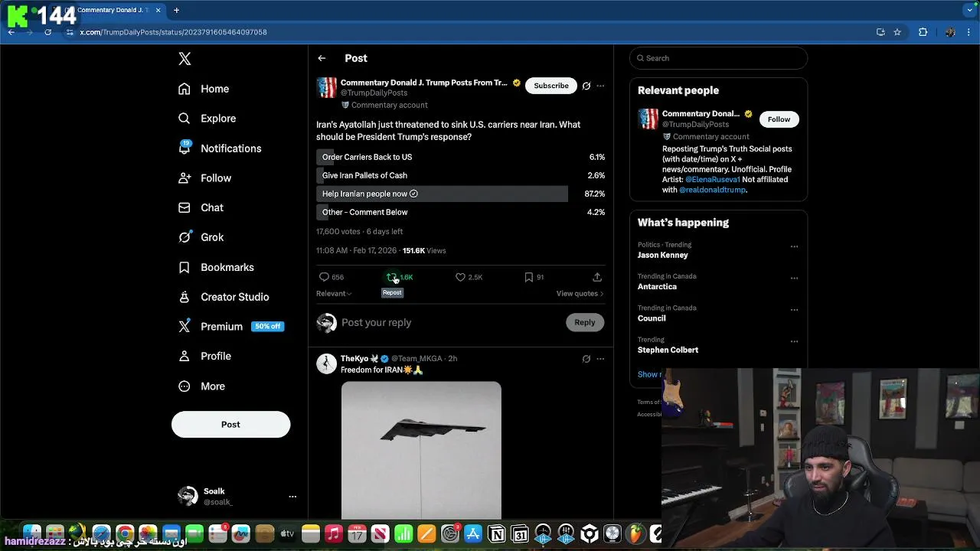Open Grok icon on TheKyo reply

(586, 359)
